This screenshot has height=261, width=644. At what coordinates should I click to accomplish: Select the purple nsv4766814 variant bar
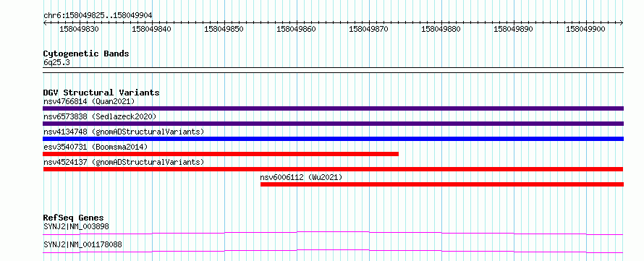(x=333, y=108)
